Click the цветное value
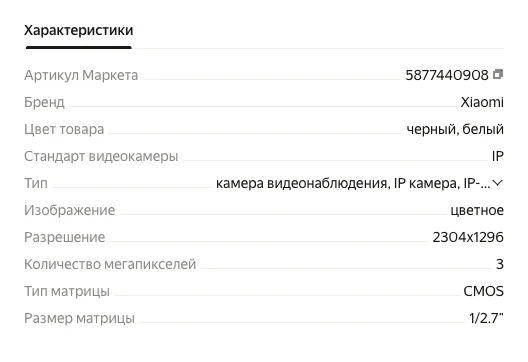The image size is (528, 362). click(477, 210)
